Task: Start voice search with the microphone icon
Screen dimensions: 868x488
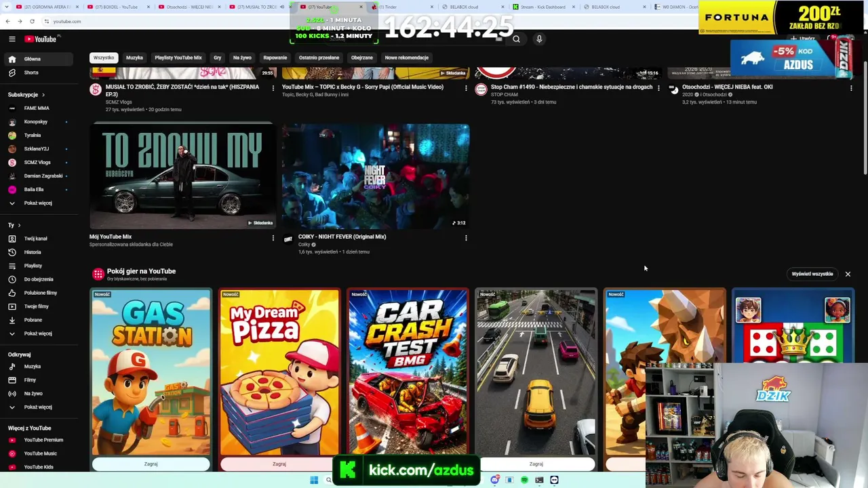Action: click(539, 39)
